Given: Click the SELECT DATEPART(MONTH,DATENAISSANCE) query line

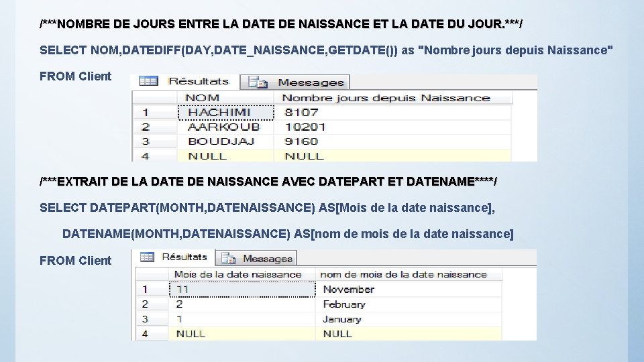Looking at the screenshot, I should tap(268, 208).
